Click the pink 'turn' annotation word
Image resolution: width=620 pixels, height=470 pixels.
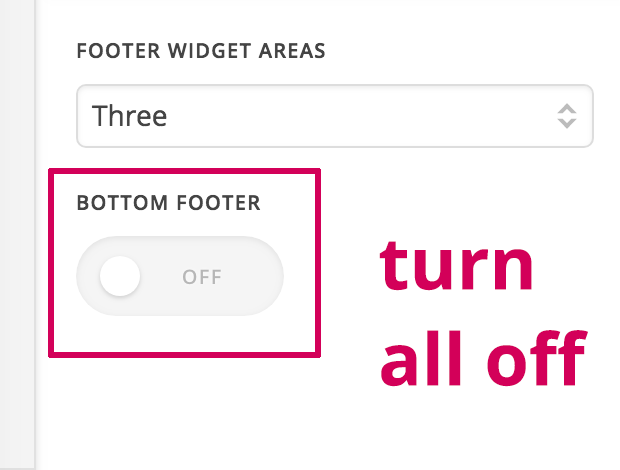tap(457, 267)
